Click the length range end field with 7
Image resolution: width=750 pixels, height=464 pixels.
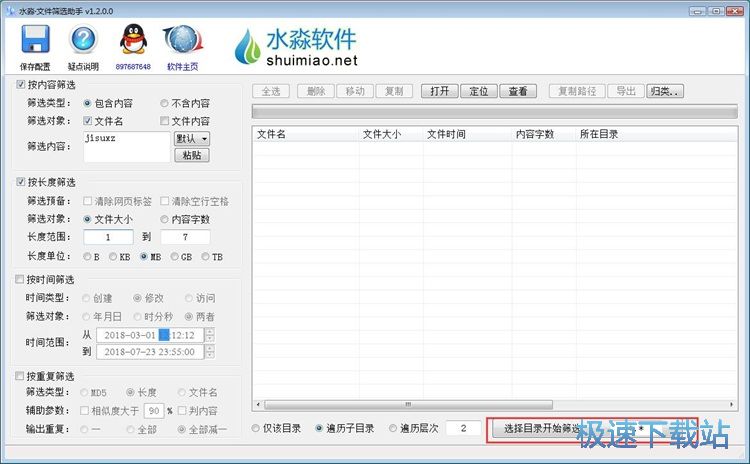pyautogui.click(x=185, y=237)
